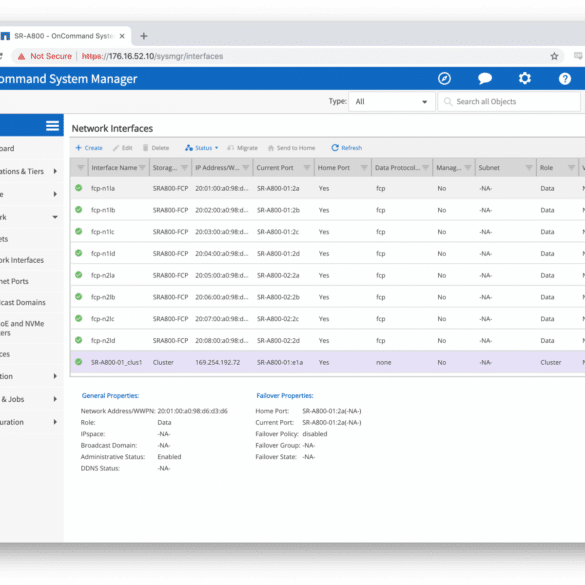Click green status icon of fcp-n2ld
This screenshot has width=585, height=585.
pyautogui.click(x=78, y=340)
